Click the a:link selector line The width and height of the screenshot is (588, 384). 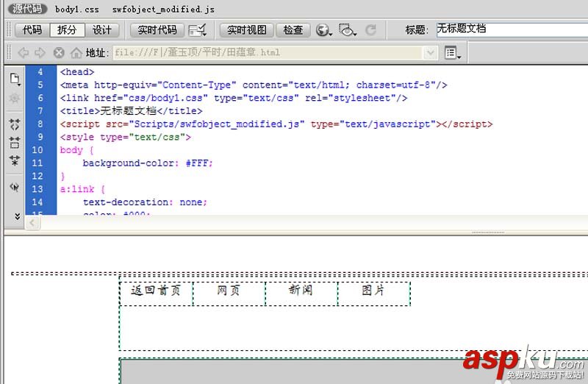point(82,189)
